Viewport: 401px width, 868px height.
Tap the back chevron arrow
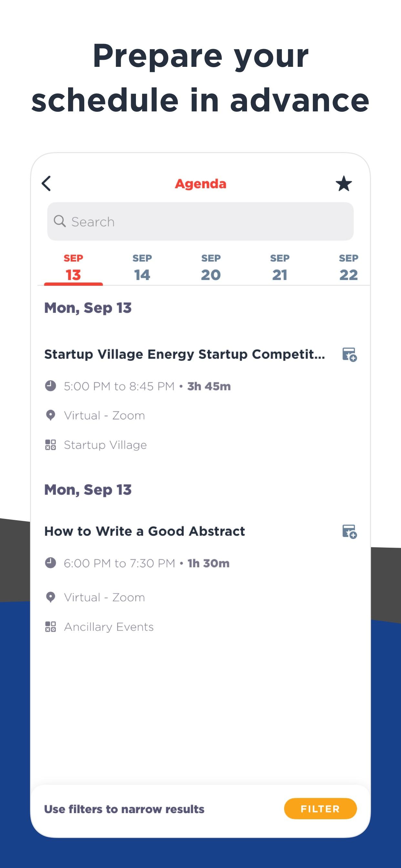click(46, 184)
